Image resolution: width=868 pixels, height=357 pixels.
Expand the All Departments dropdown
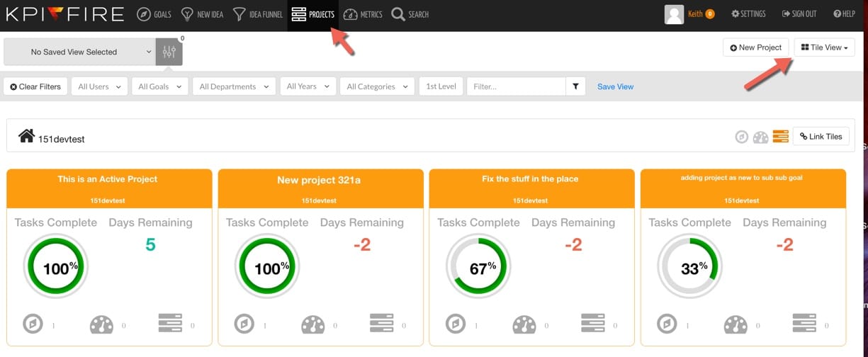tap(234, 86)
